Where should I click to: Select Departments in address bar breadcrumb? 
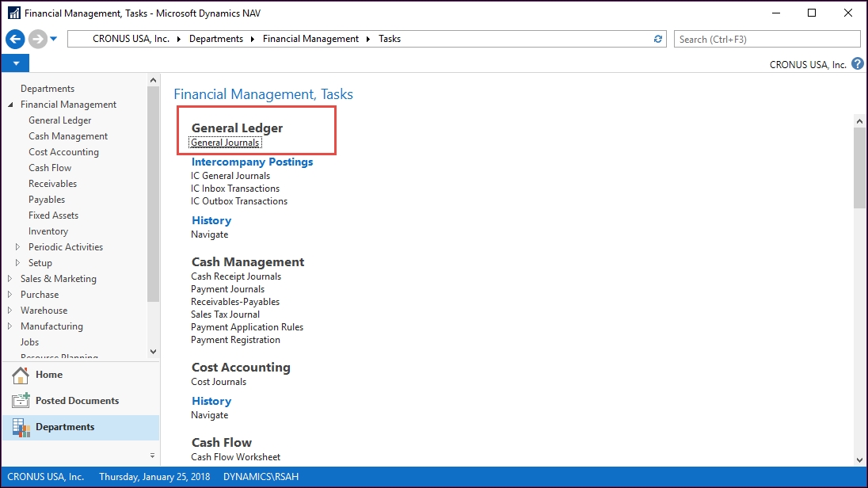coord(216,39)
